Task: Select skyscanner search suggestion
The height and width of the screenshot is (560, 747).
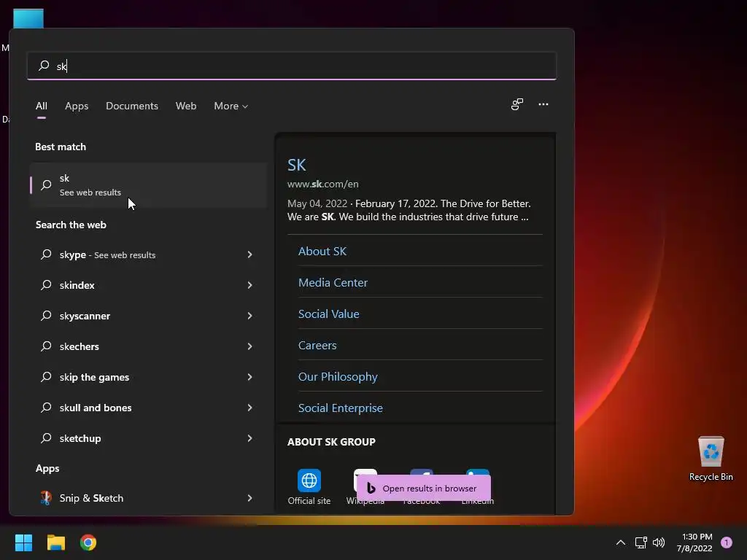Action: click(147, 316)
